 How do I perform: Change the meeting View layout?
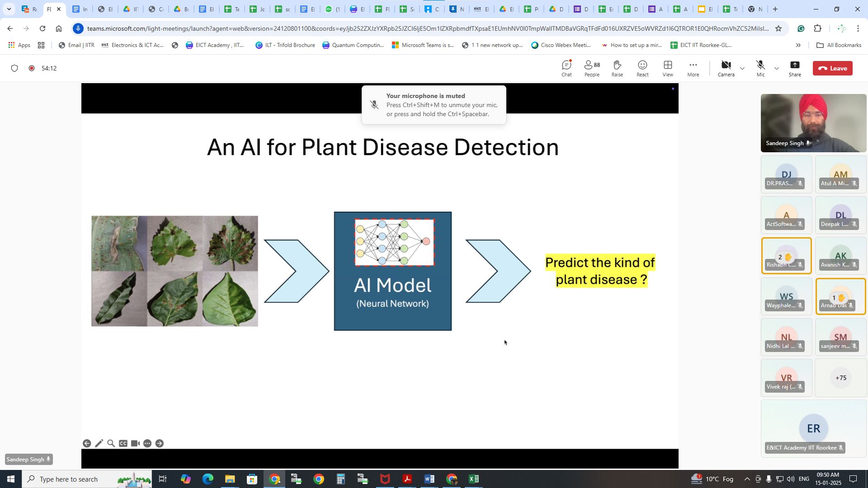(668, 68)
